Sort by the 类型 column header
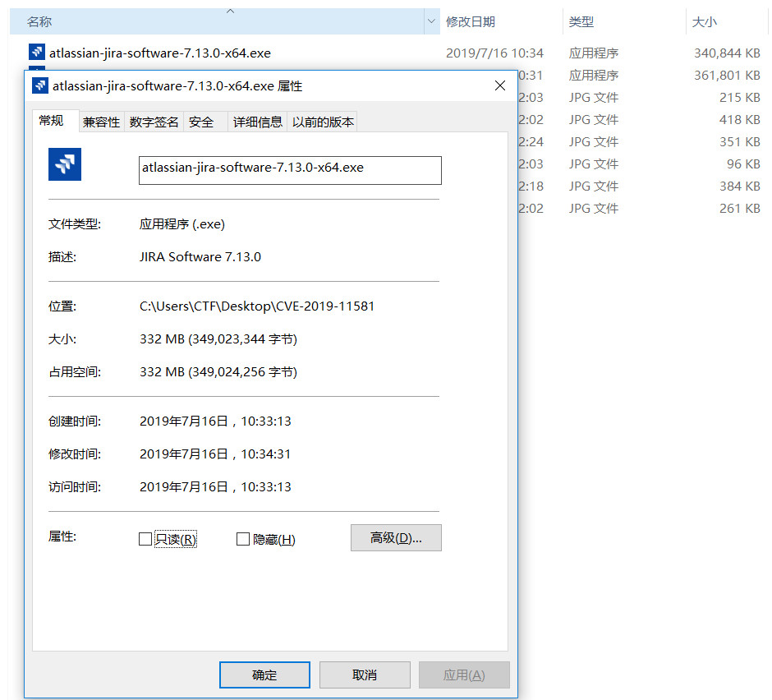This screenshot has height=700, width=772. click(x=624, y=21)
